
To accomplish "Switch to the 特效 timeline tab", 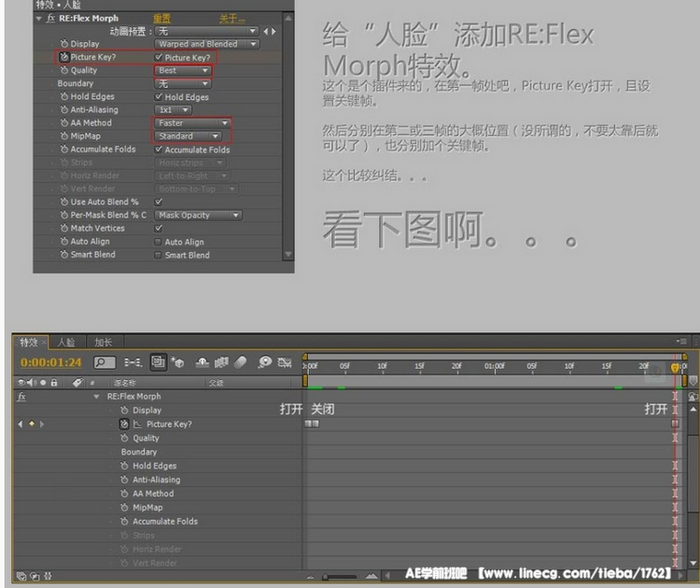I will (29, 342).
